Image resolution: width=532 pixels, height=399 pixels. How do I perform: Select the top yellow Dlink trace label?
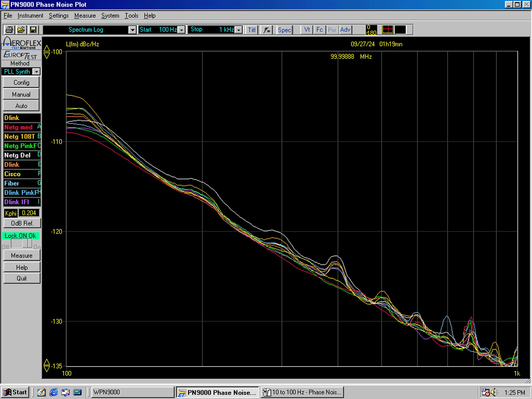click(22, 118)
